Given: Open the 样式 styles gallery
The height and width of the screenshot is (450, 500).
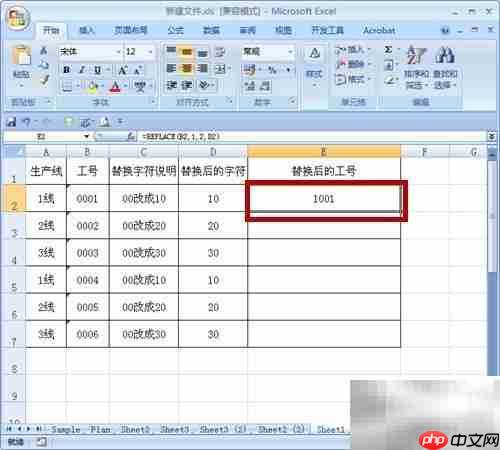Looking at the screenshot, I should point(314,67).
